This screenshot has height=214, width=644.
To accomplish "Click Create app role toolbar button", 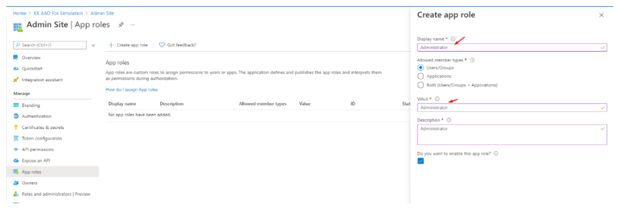I will point(128,45).
